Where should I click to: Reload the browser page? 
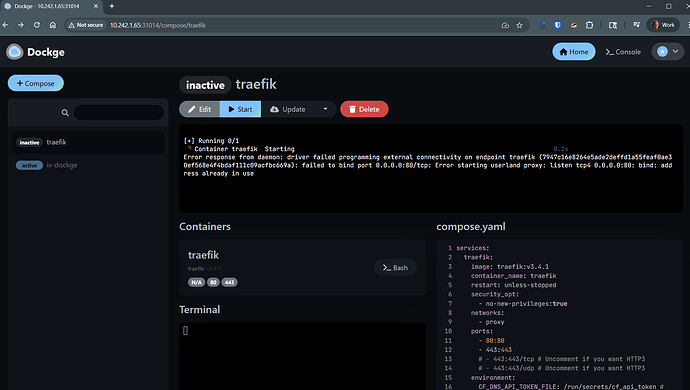click(37, 25)
